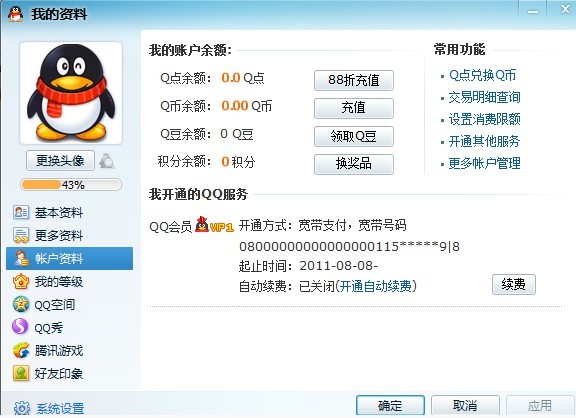Click the 基本资料 card icon

pyautogui.click(x=21, y=212)
